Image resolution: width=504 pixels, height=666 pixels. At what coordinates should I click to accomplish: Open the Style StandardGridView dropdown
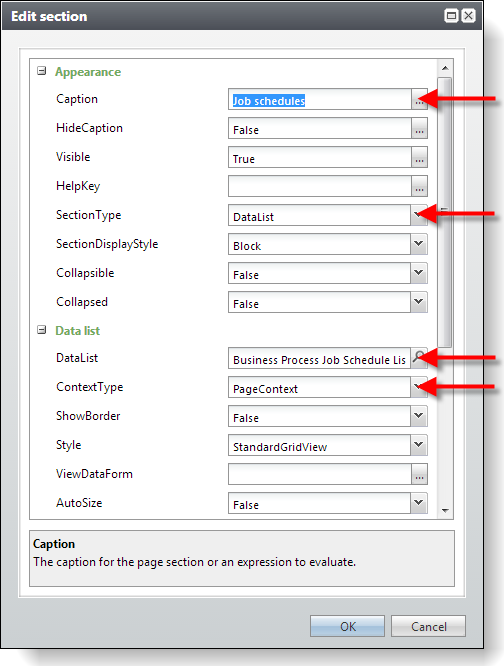[x=419, y=445]
